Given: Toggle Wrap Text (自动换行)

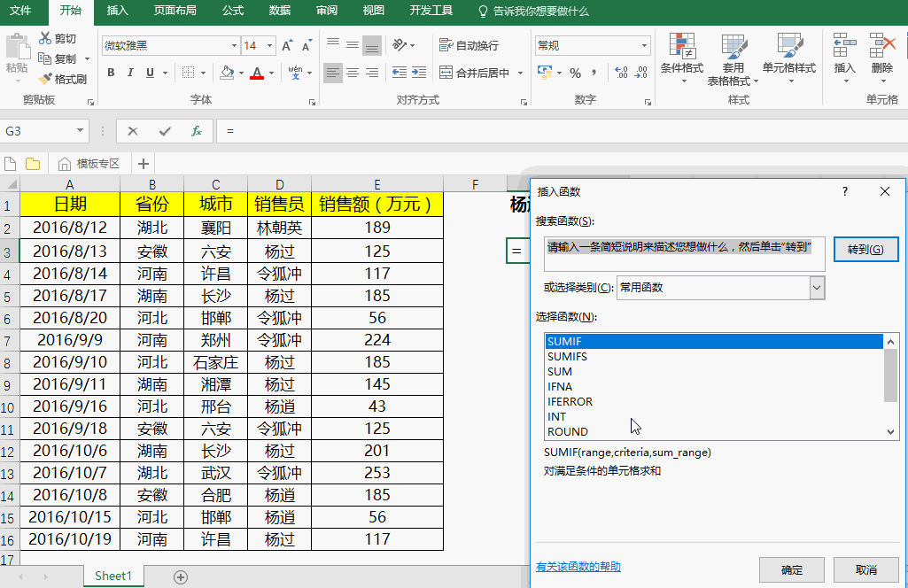Looking at the screenshot, I should pos(469,46).
